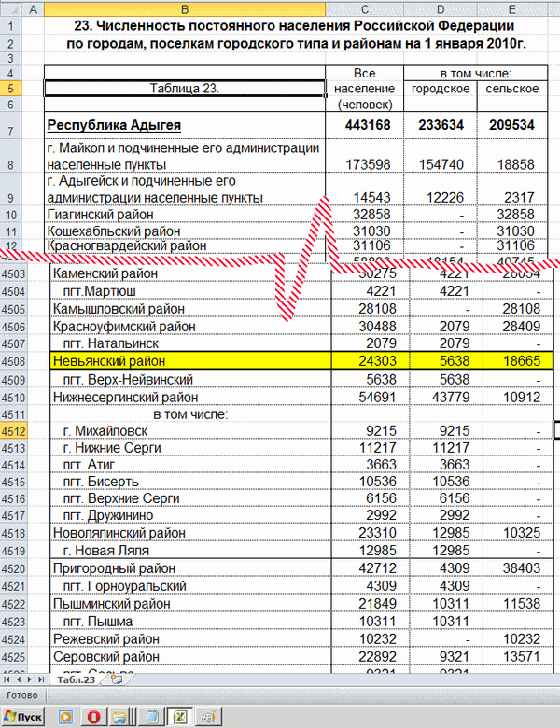This screenshot has height=728, width=560.
Task: Click the 'Все население (человек)' header cell
Action: (365, 89)
